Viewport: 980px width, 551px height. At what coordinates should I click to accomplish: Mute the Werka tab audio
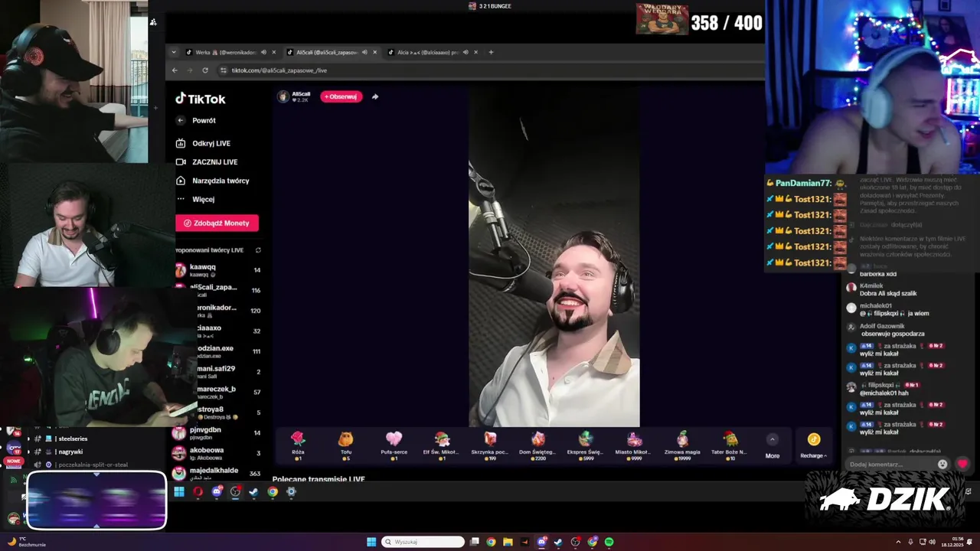263,52
